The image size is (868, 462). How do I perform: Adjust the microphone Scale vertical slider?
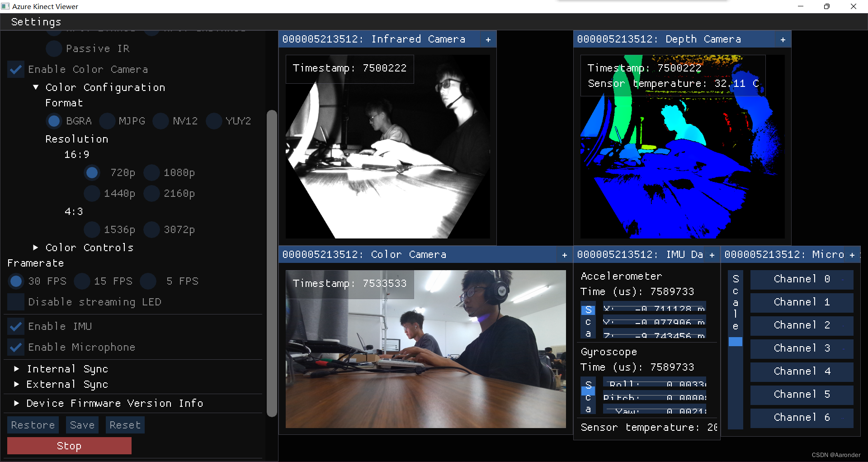click(736, 350)
